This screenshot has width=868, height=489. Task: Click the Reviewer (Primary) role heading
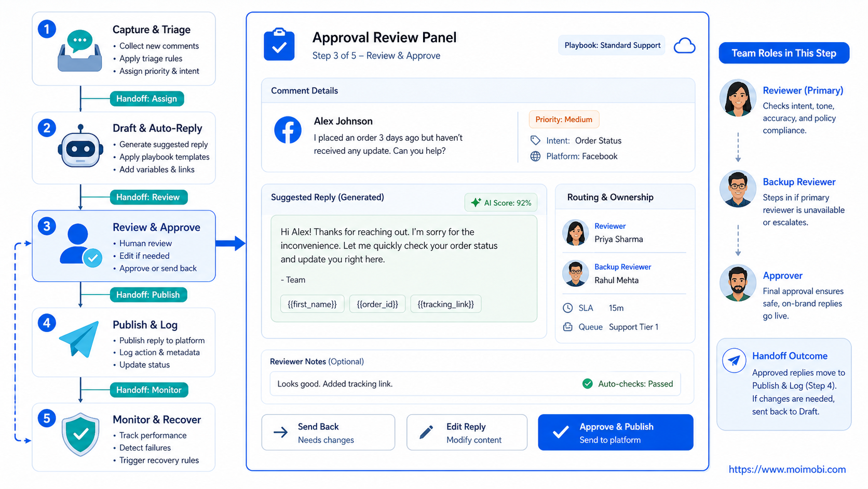click(x=803, y=90)
